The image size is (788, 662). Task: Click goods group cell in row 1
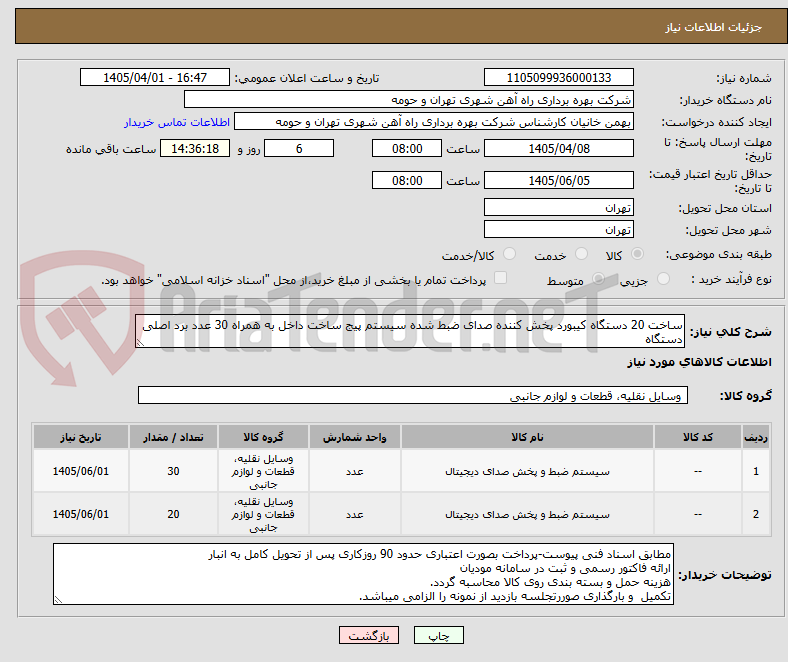263,471
